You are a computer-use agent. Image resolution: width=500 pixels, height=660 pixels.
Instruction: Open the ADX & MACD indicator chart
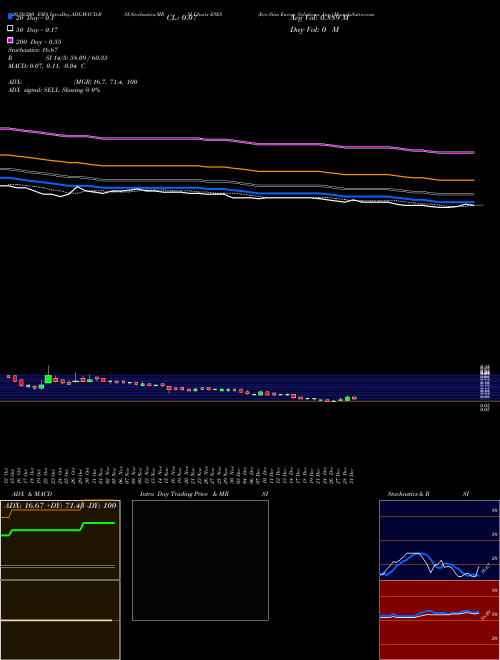[60, 580]
